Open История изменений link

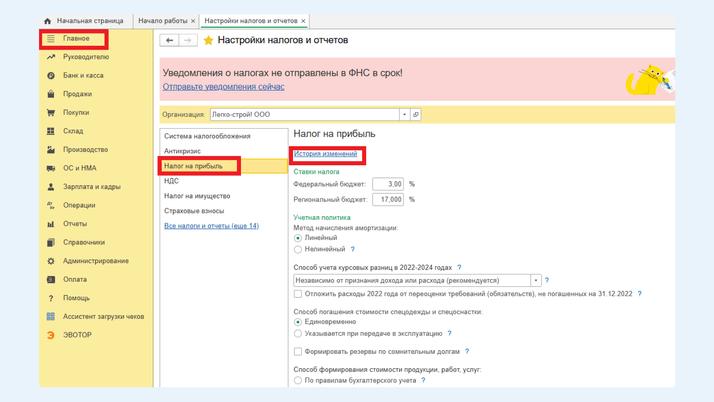click(325, 154)
